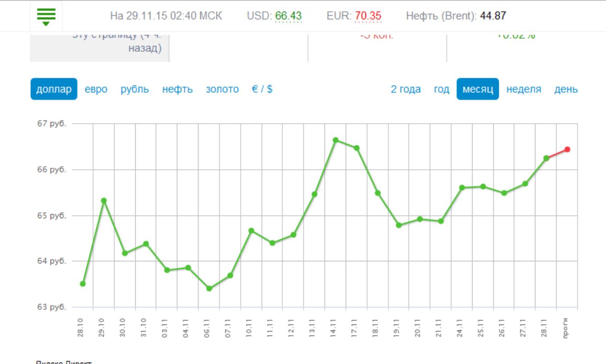The width and height of the screenshot is (606, 364).
Task: Select the золото chart tab
Action: click(x=222, y=89)
